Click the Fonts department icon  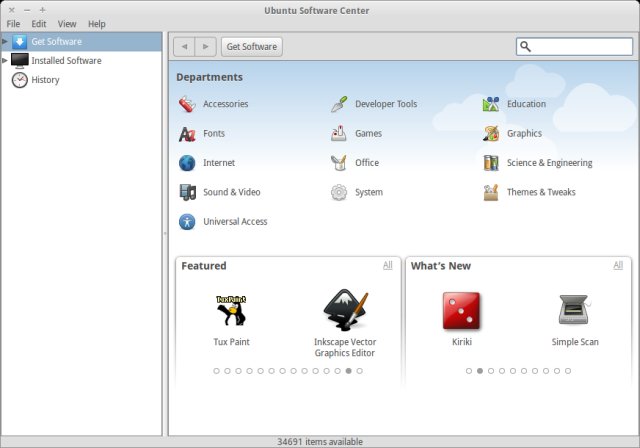187,133
